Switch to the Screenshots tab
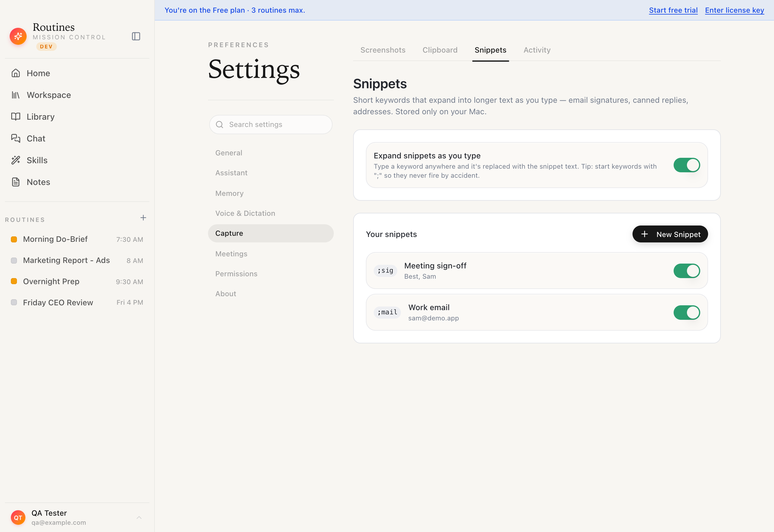 click(x=383, y=50)
